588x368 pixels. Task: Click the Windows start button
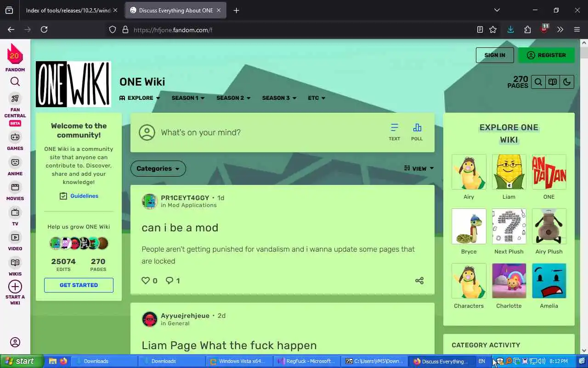[22, 361]
